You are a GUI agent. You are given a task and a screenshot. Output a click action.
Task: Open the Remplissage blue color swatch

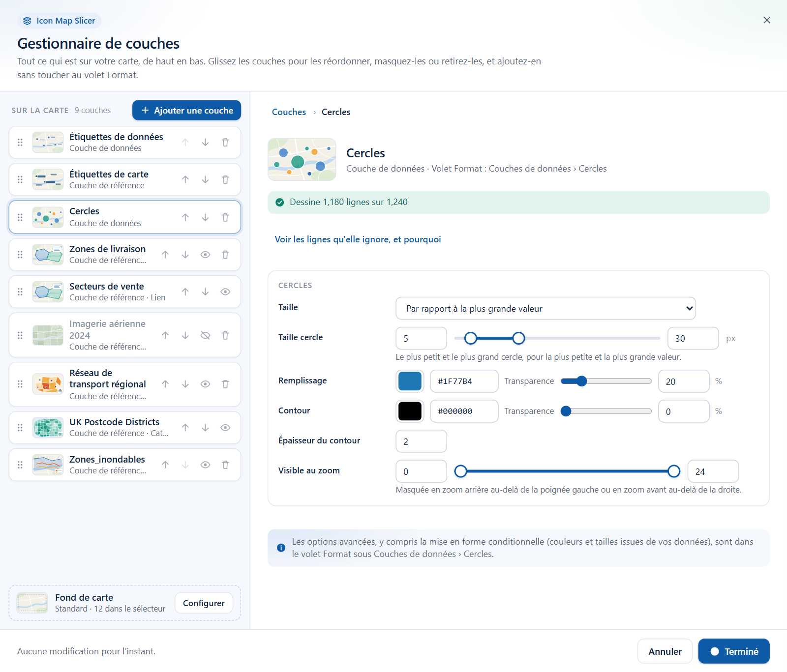pyautogui.click(x=410, y=381)
